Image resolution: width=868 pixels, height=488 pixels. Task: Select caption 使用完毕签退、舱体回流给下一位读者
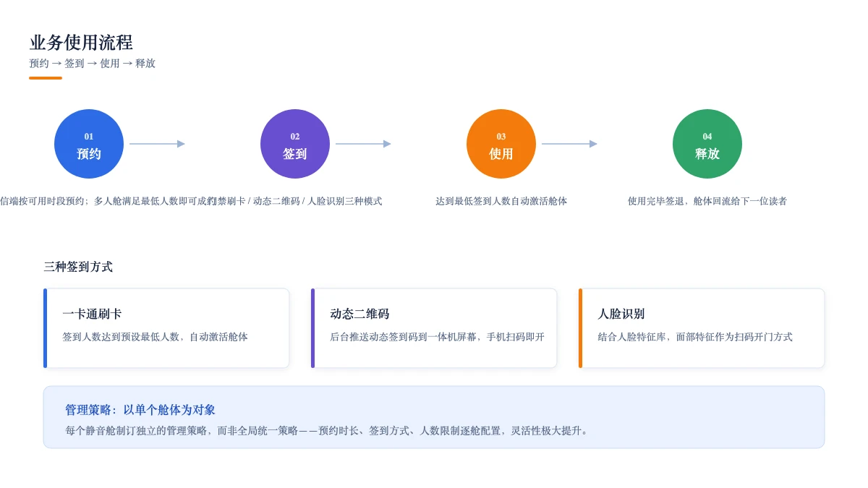pos(707,201)
